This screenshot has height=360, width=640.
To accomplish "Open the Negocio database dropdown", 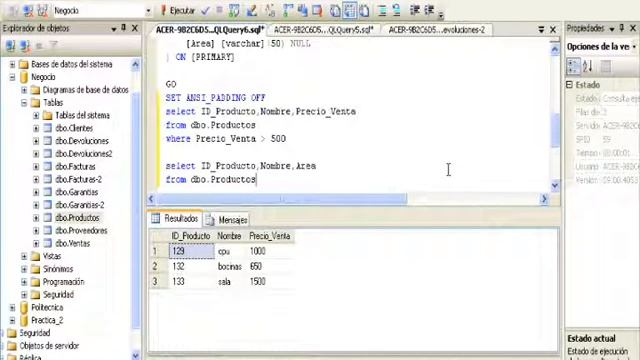I will [148, 11].
